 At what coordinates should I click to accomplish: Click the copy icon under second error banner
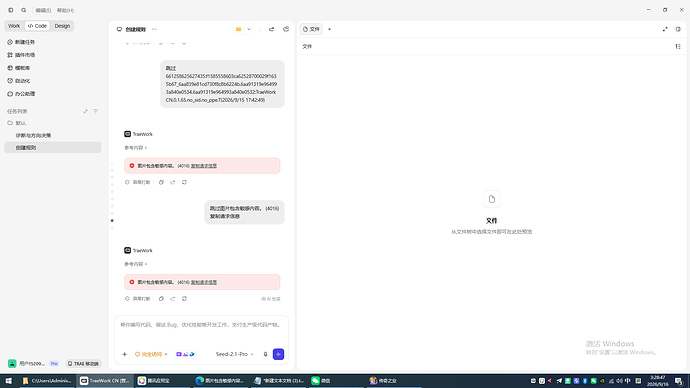pyautogui.click(x=161, y=299)
